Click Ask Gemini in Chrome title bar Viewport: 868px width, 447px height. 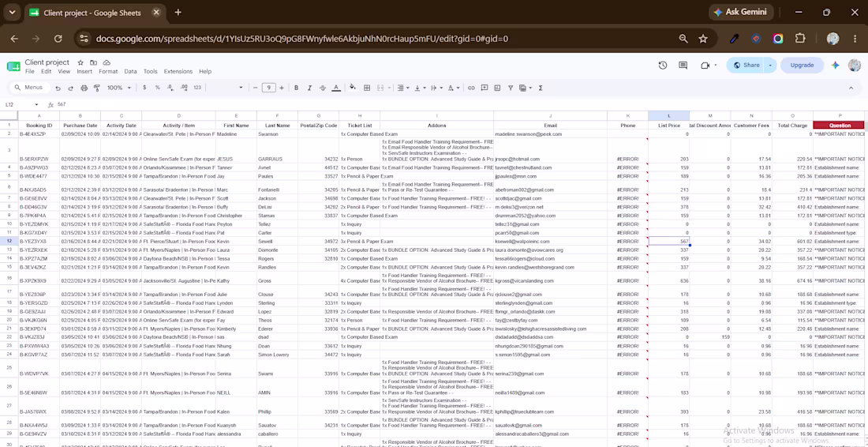740,12
